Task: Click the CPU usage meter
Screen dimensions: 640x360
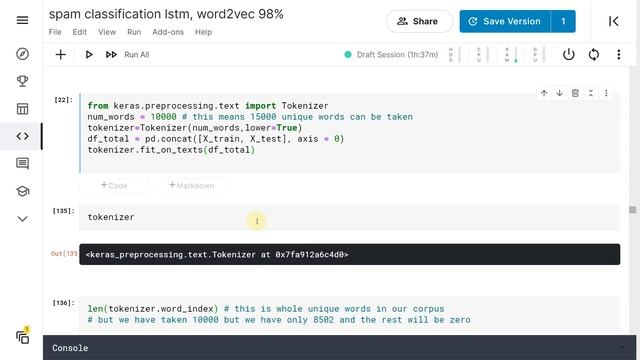Action: [x=482, y=55]
